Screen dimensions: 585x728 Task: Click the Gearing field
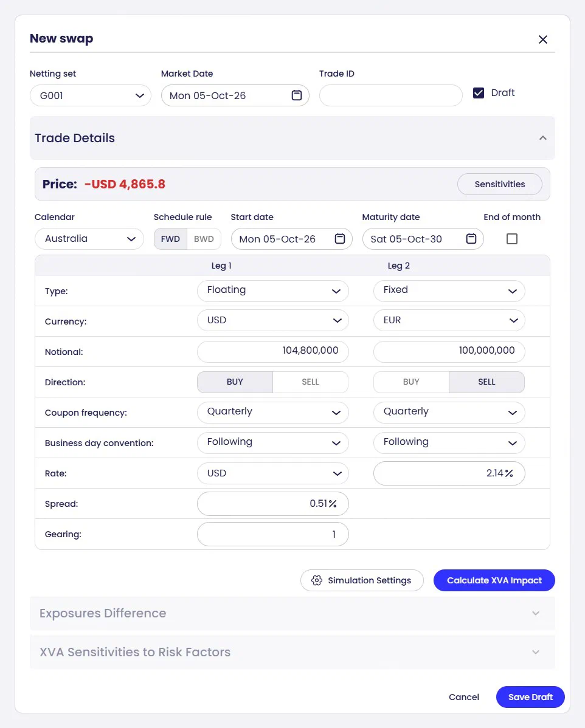273,534
